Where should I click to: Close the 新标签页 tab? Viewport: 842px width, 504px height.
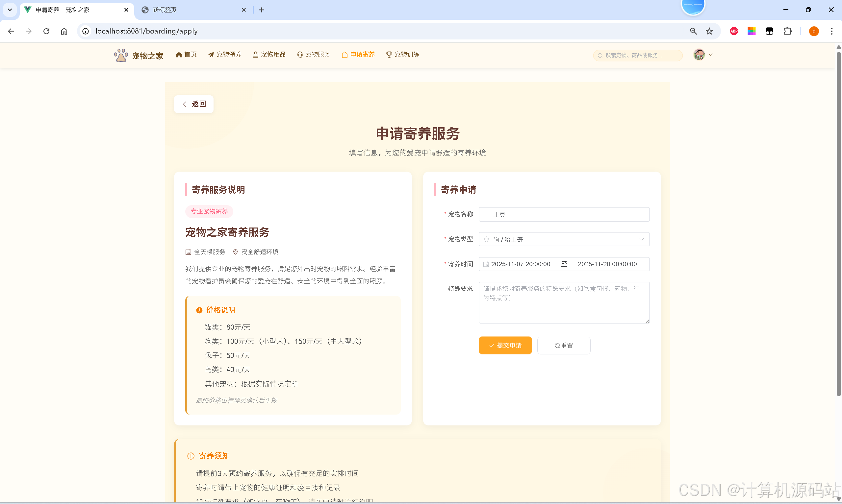[243, 10]
